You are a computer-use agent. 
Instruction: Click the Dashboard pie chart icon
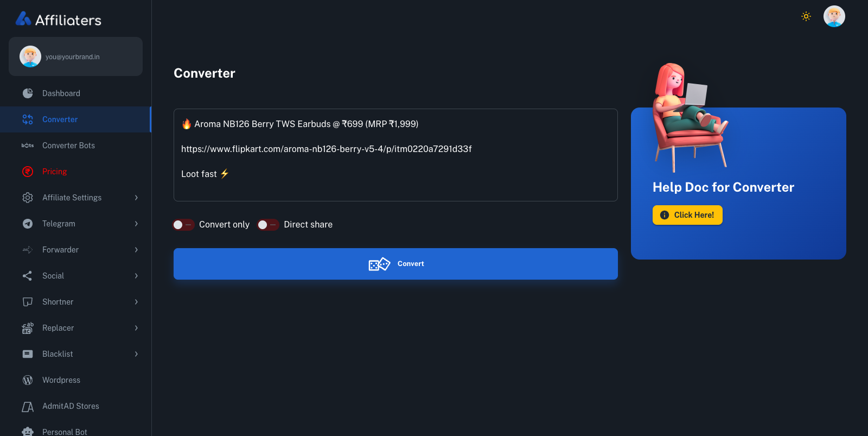click(28, 93)
